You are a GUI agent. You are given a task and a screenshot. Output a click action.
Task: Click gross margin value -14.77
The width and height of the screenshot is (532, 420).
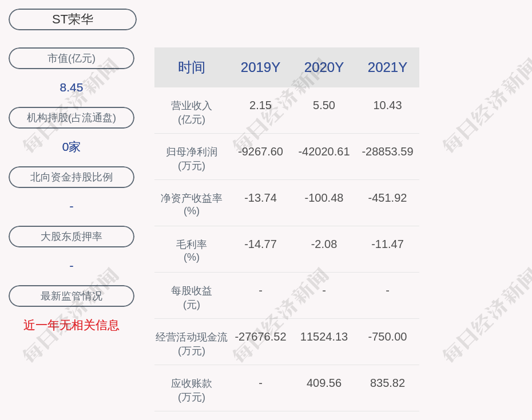(x=261, y=244)
